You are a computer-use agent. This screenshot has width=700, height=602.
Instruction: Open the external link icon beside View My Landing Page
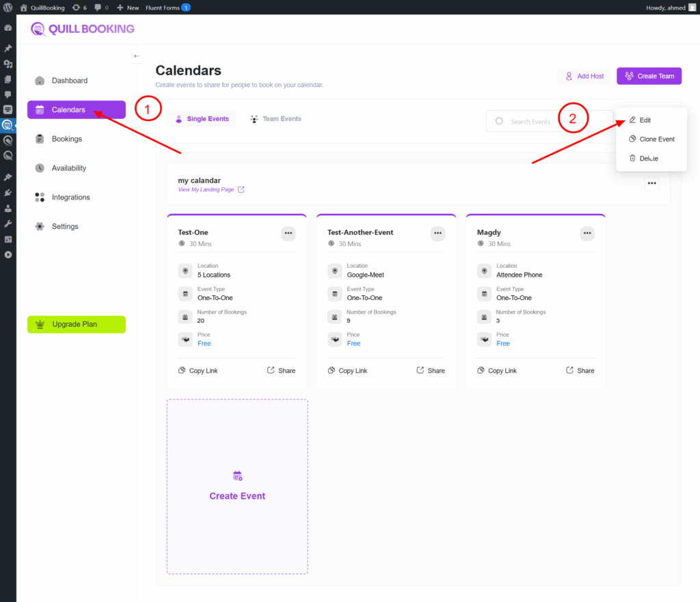241,190
